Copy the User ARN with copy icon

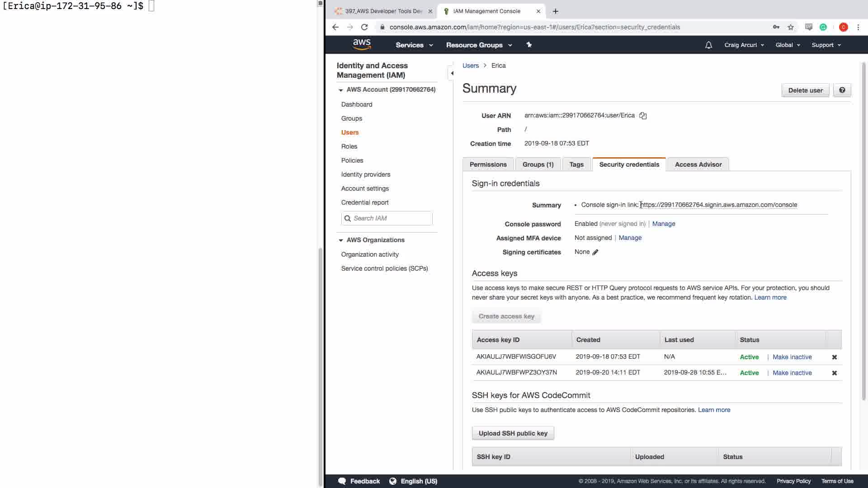click(643, 116)
